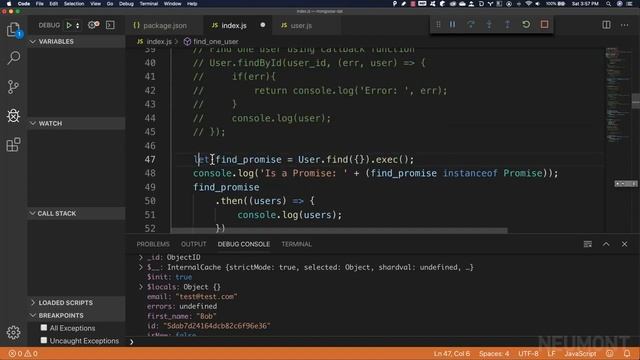Change end of line sequence LF
Screen dimensions: 640x360
point(551,353)
